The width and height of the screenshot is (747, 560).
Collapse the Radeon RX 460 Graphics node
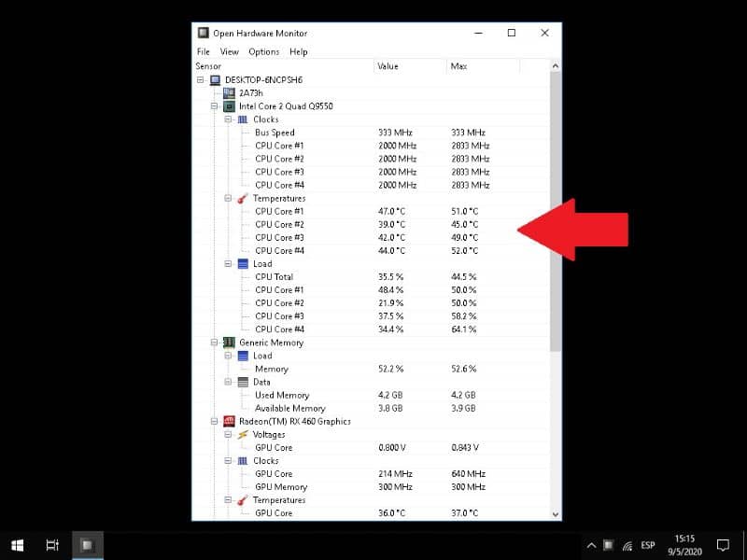click(x=215, y=422)
